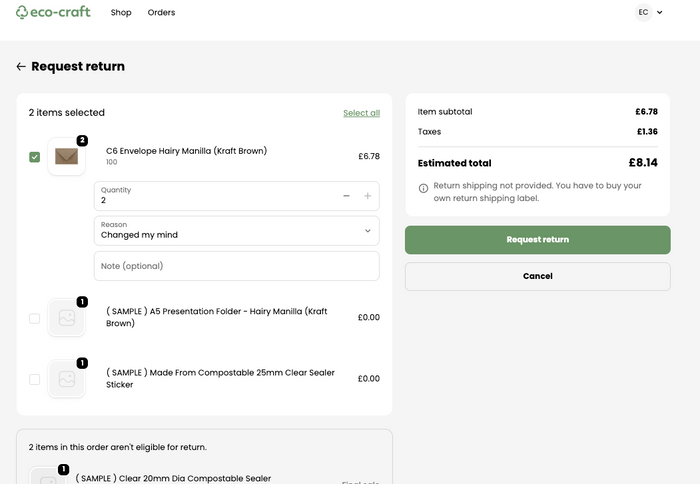Screen dimensions: 700x484
Task: Open the Shop menu item
Action: tap(121, 13)
